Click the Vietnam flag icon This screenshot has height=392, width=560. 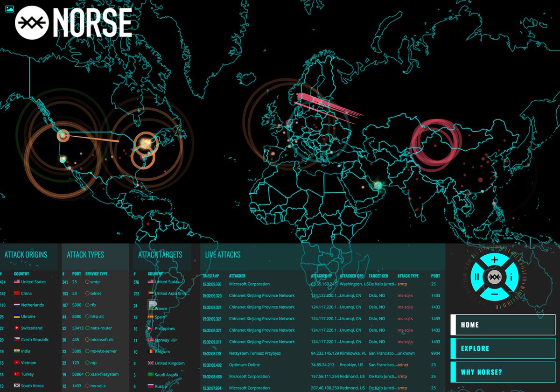tap(17, 363)
